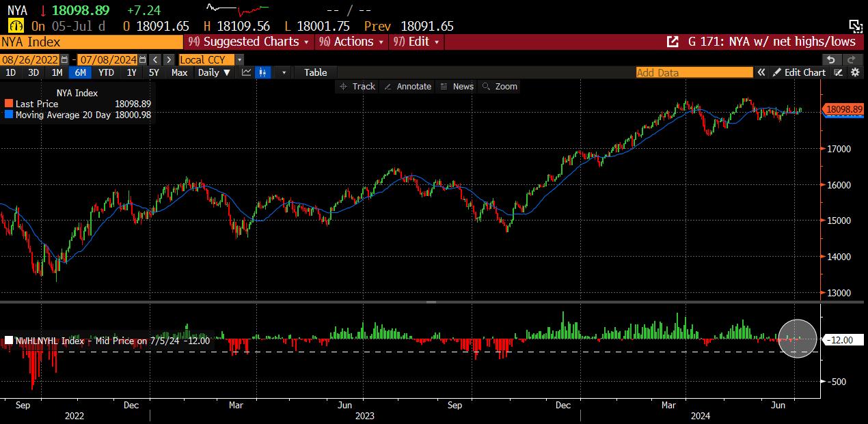Click the NYA Index legend header

(x=77, y=93)
